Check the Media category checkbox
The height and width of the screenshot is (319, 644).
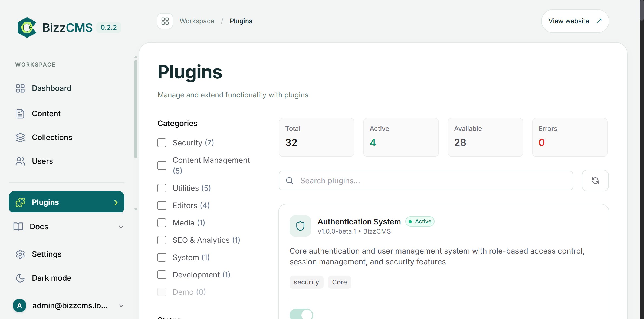[x=162, y=223]
